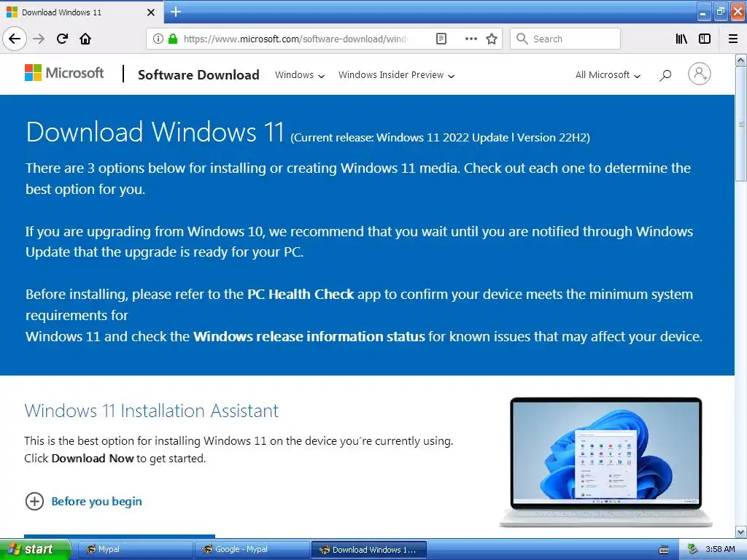
Task: Click the address bar URL field
Action: tap(295, 39)
